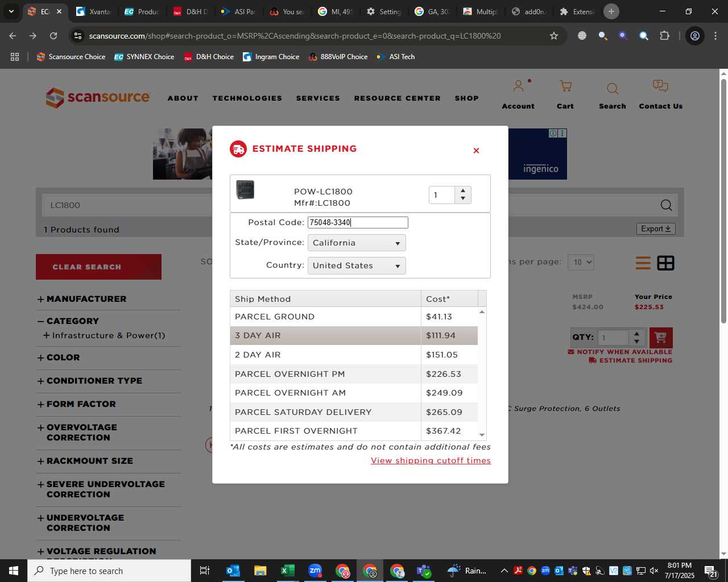Open Scansource Choice bookmark
Screen dimensions: 728x582
click(71, 57)
